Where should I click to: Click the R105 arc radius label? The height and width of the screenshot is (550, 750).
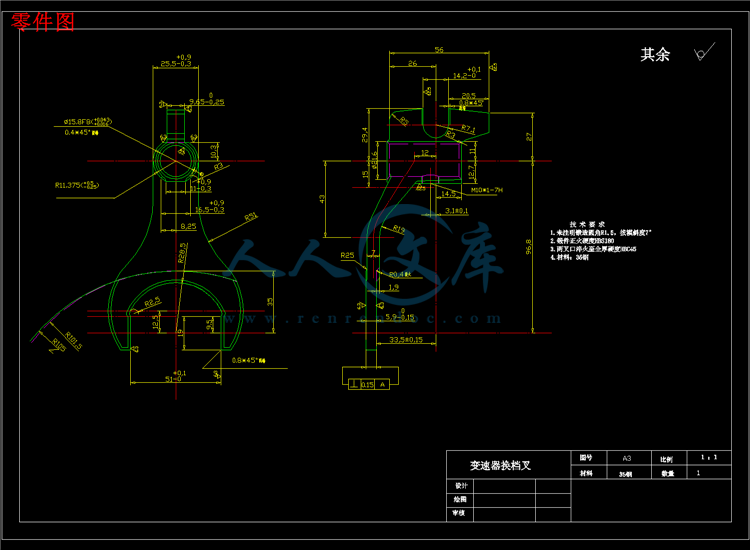(x=58, y=345)
